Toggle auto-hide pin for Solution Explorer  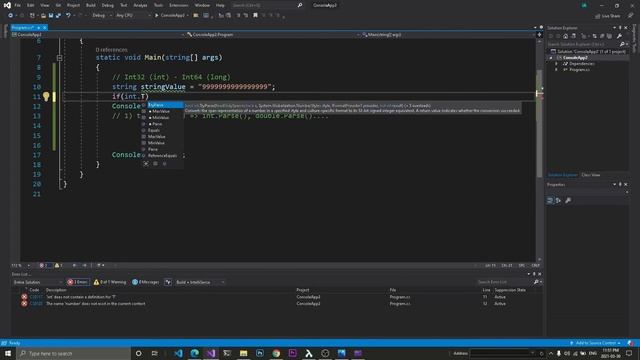(x=620, y=28)
